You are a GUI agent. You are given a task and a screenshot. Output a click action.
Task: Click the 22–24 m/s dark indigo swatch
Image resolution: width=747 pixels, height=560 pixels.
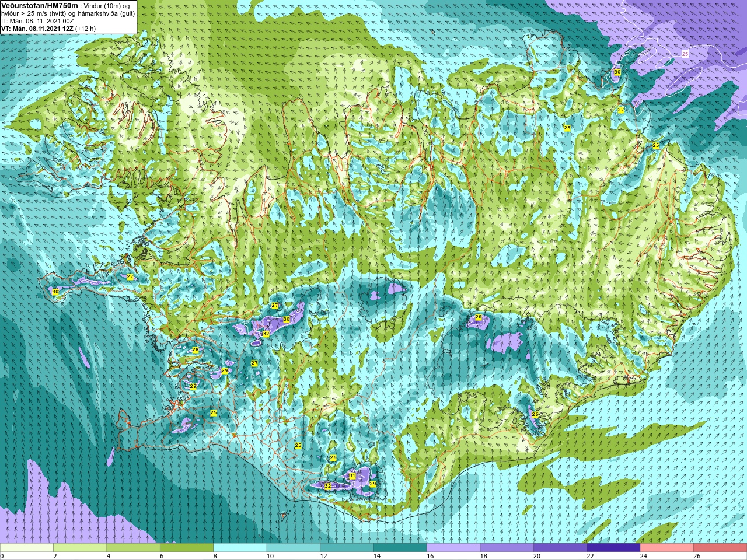[613, 548]
